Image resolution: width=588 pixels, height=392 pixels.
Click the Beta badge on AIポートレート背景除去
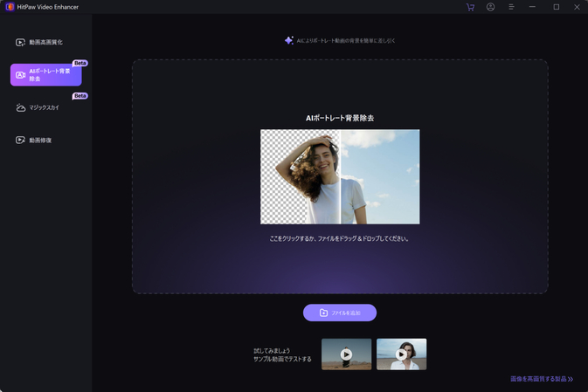(80, 63)
